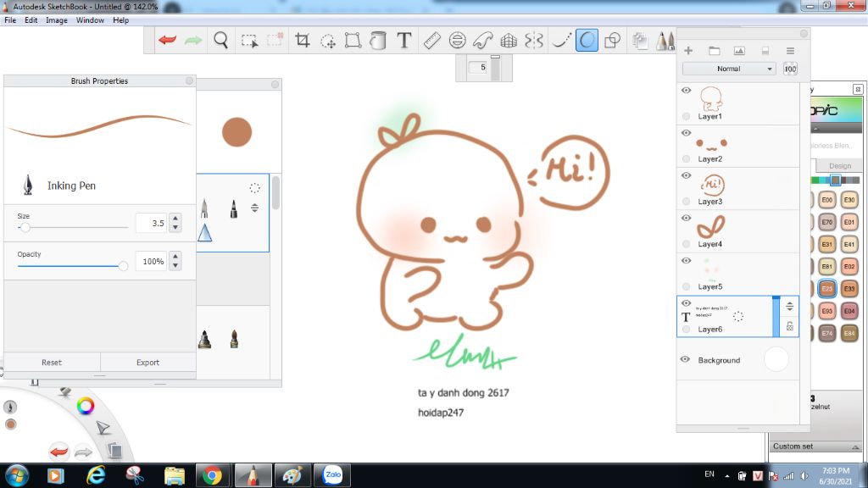The image size is (868, 488).
Task: Hide the Background layer eye icon
Action: pyautogui.click(x=685, y=359)
